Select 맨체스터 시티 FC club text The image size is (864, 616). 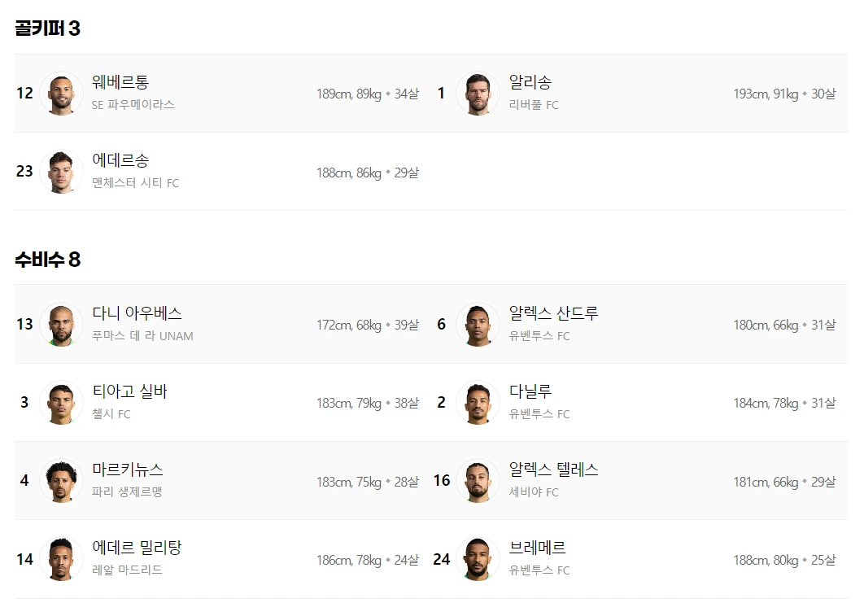[x=136, y=183]
